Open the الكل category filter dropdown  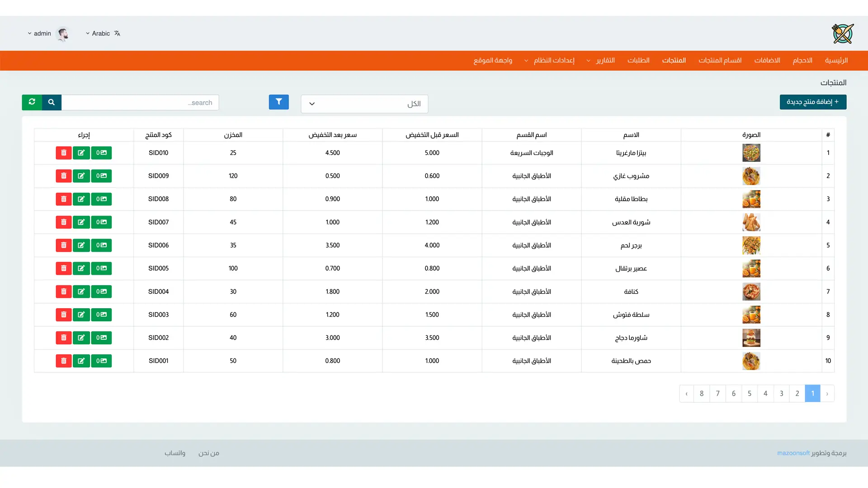coord(364,104)
